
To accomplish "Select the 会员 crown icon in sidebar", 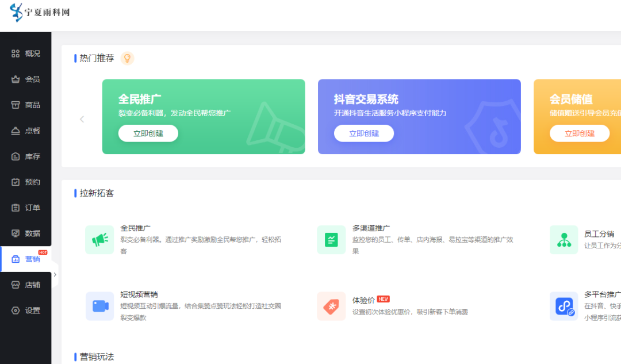I will coord(16,79).
